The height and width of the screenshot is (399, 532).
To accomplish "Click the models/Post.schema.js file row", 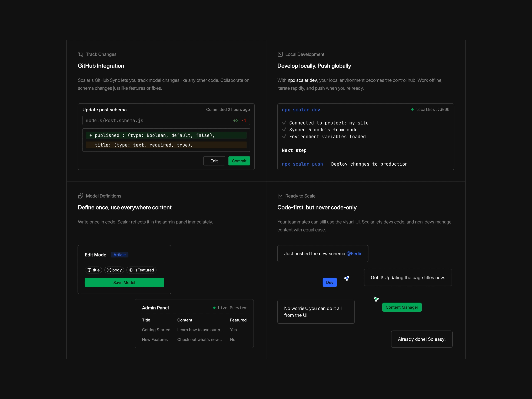I will 166,121.
